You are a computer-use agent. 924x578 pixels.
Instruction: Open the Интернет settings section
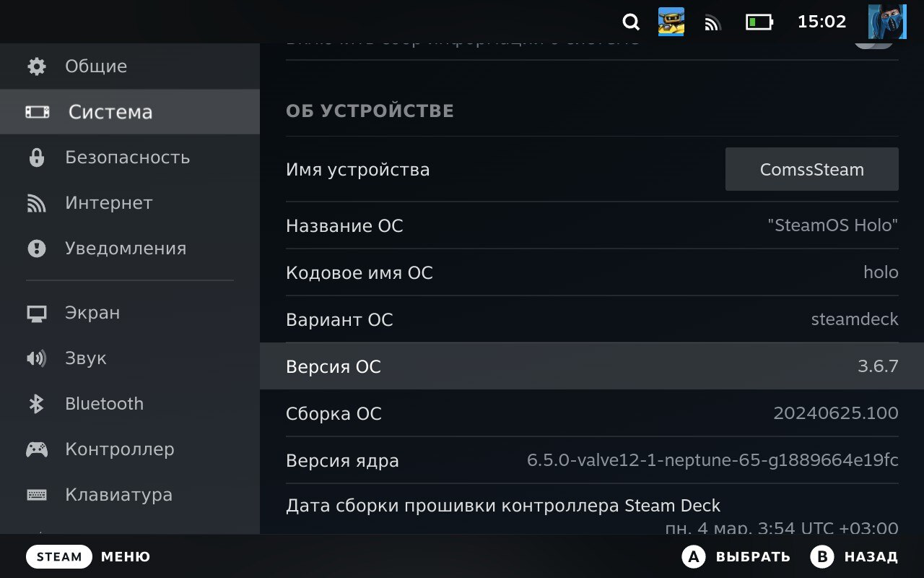pos(108,203)
